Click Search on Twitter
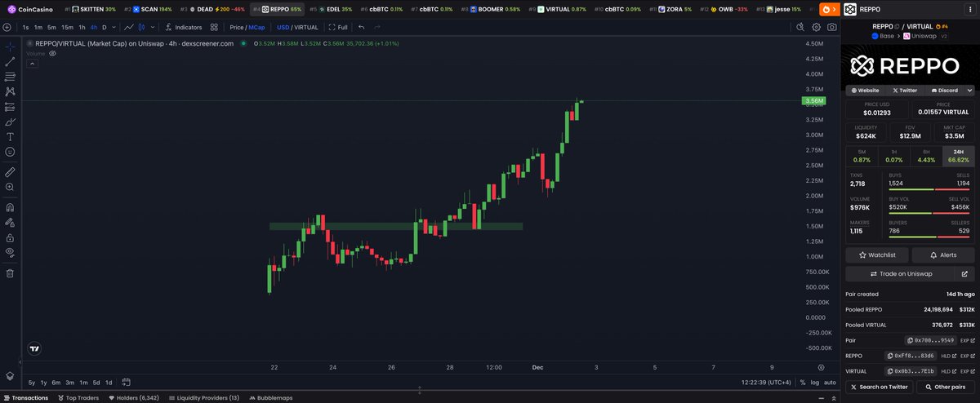 pos(880,387)
